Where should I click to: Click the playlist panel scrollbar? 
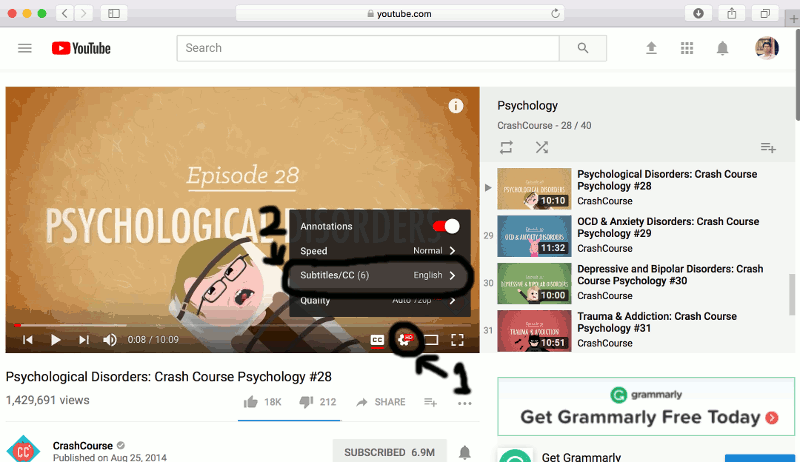pyautogui.click(x=792, y=293)
